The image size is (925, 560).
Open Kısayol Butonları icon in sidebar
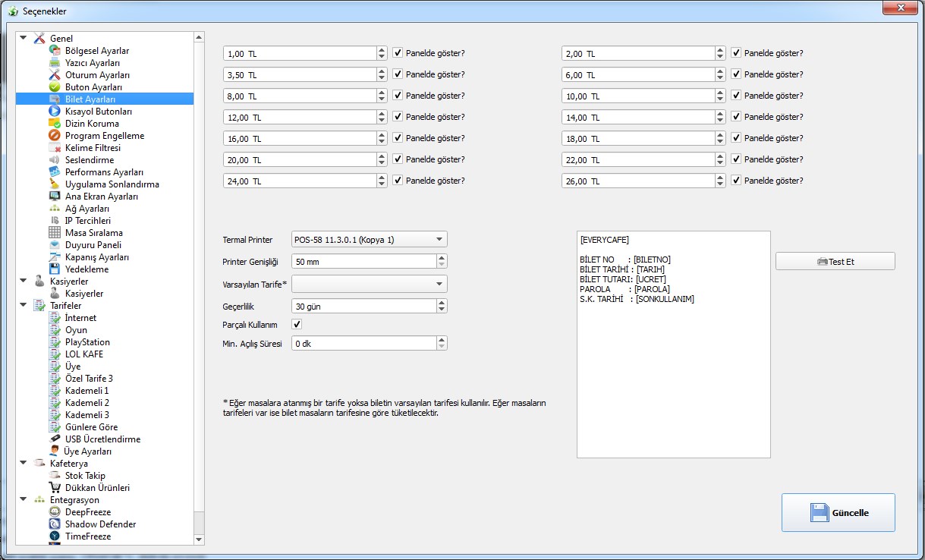coord(55,112)
